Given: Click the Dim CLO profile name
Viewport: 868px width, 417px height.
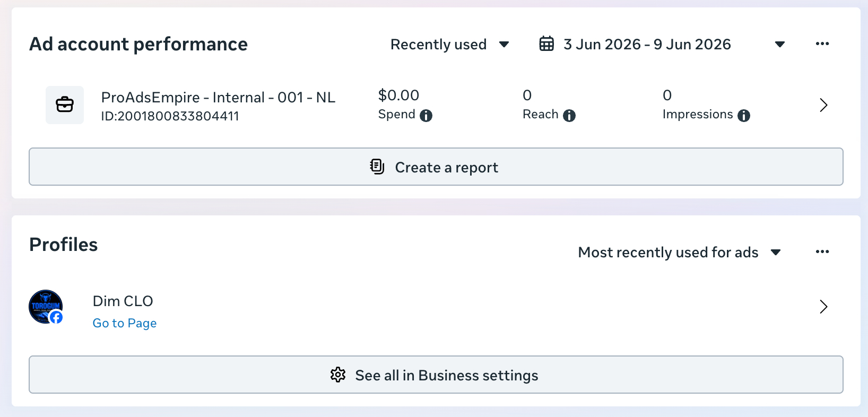Looking at the screenshot, I should pyautogui.click(x=123, y=301).
